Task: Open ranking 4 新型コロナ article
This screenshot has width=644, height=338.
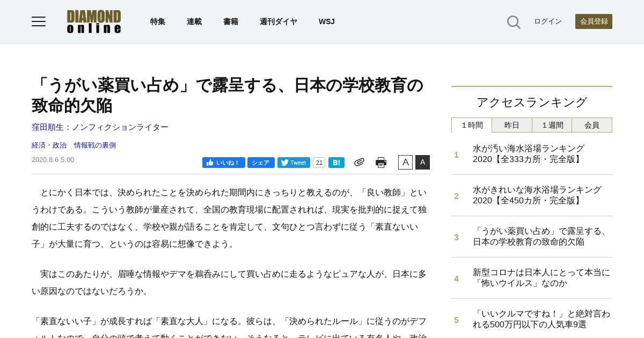Action: (541, 278)
